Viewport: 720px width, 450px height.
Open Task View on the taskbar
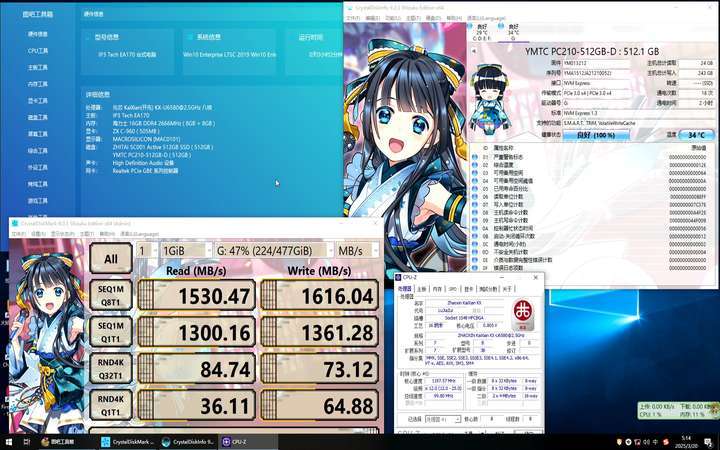click(x=27, y=442)
